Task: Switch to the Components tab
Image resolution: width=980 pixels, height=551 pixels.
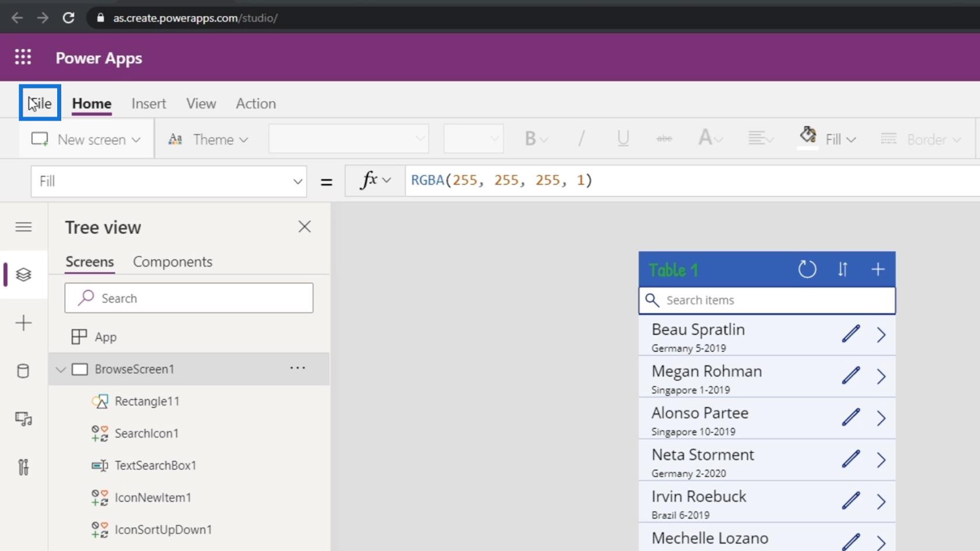Action: (173, 262)
